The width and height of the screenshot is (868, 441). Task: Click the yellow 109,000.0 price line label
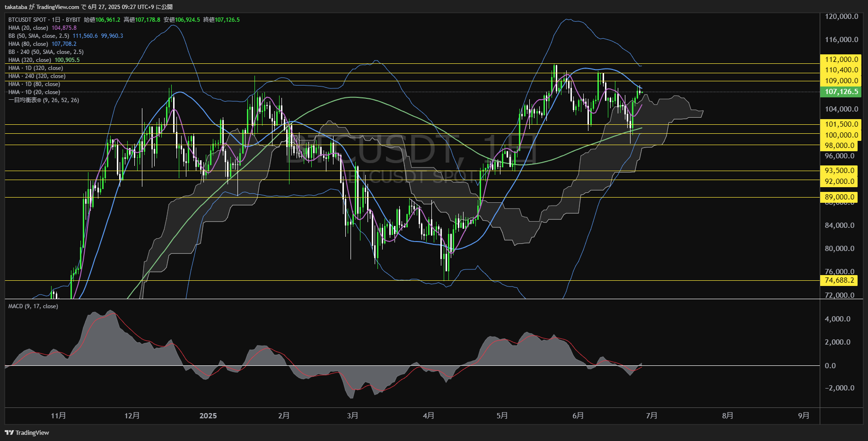click(842, 81)
